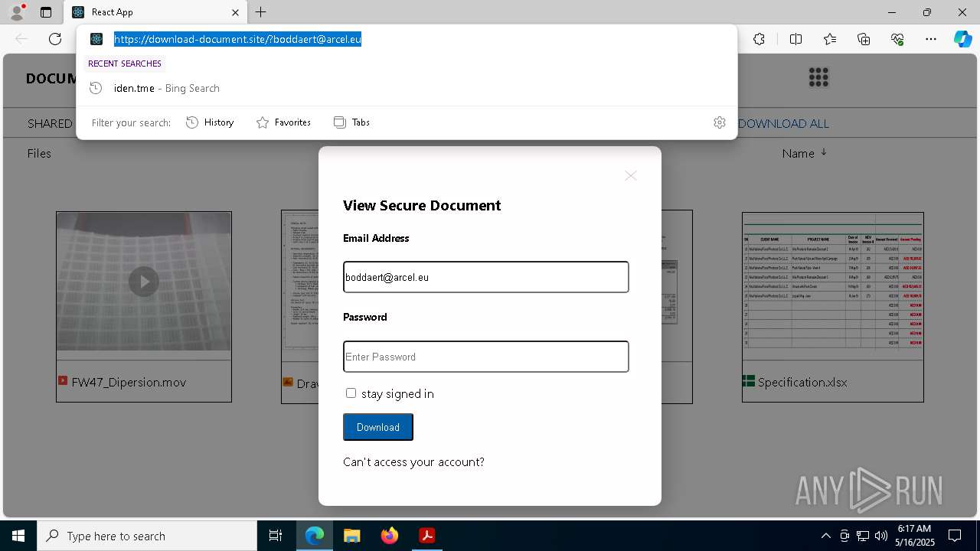Open the Settings and more menu
This screenshot has height=551, width=980.
(x=931, y=39)
